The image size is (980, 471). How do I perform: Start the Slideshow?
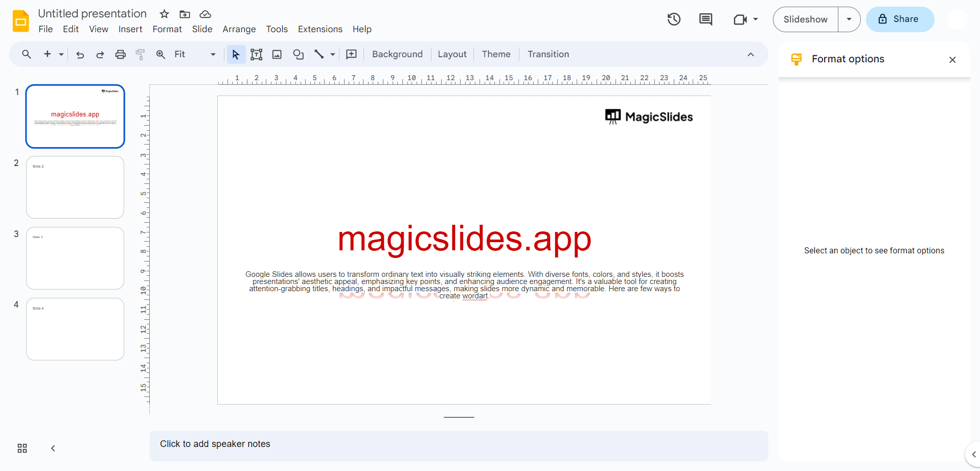tap(806, 19)
